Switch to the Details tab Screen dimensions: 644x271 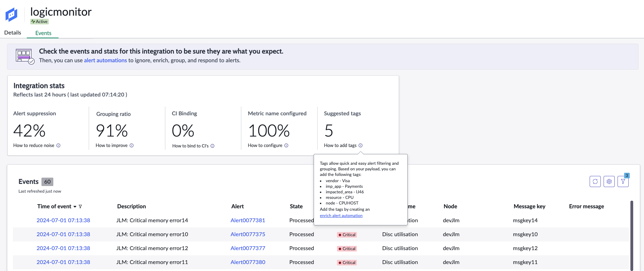[13, 33]
